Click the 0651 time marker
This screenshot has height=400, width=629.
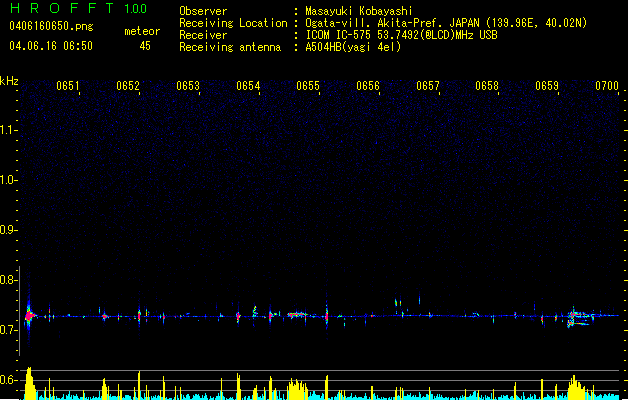coord(68,86)
